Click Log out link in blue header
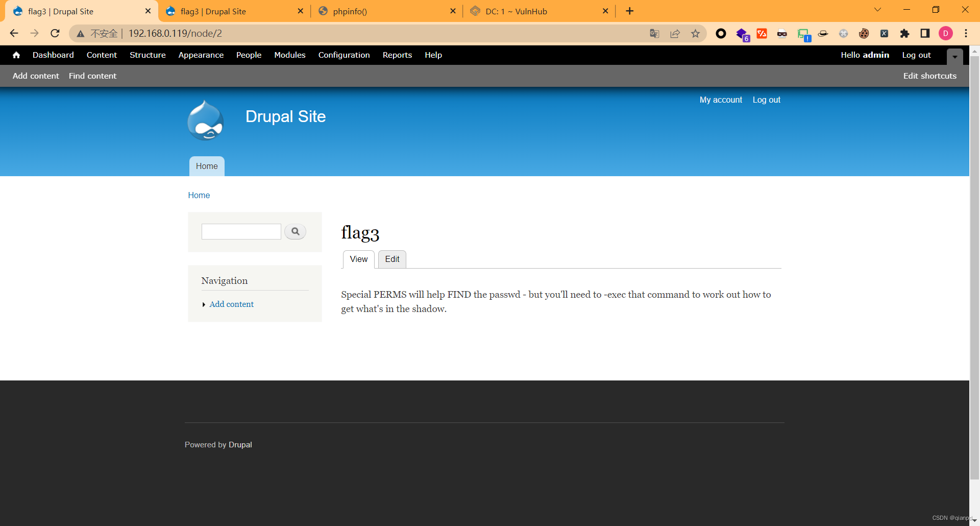980x526 pixels. tap(766, 100)
